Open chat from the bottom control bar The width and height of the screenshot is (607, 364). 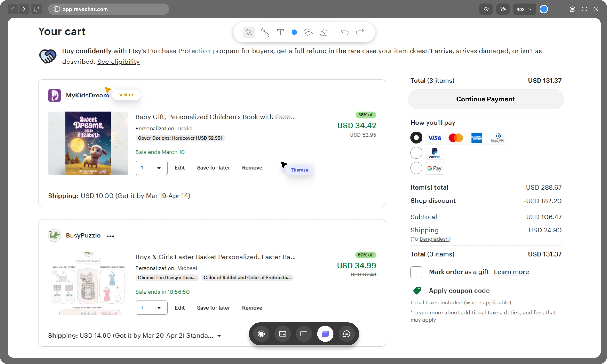coord(346,334)
